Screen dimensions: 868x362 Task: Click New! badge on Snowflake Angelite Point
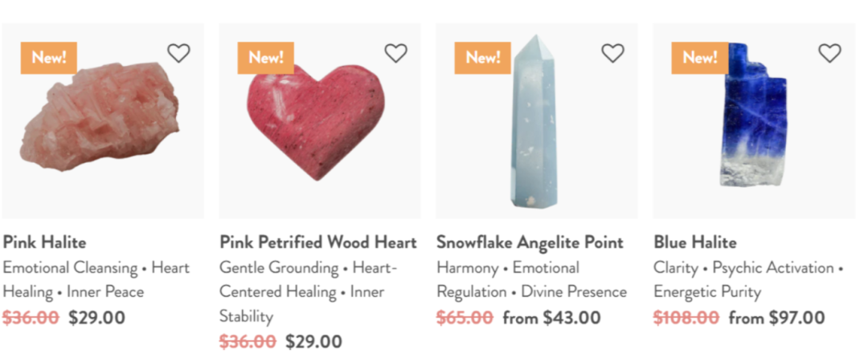pyautogui.click(x=483, y=58)
